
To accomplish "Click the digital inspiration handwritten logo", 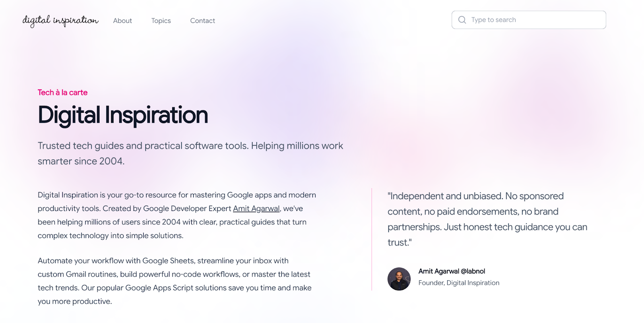I will [60, 21].
